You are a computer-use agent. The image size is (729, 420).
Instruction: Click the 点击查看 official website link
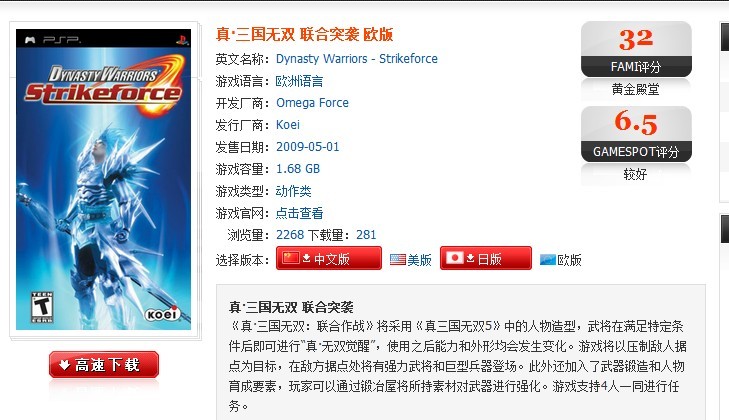click(x=299, y=213)
